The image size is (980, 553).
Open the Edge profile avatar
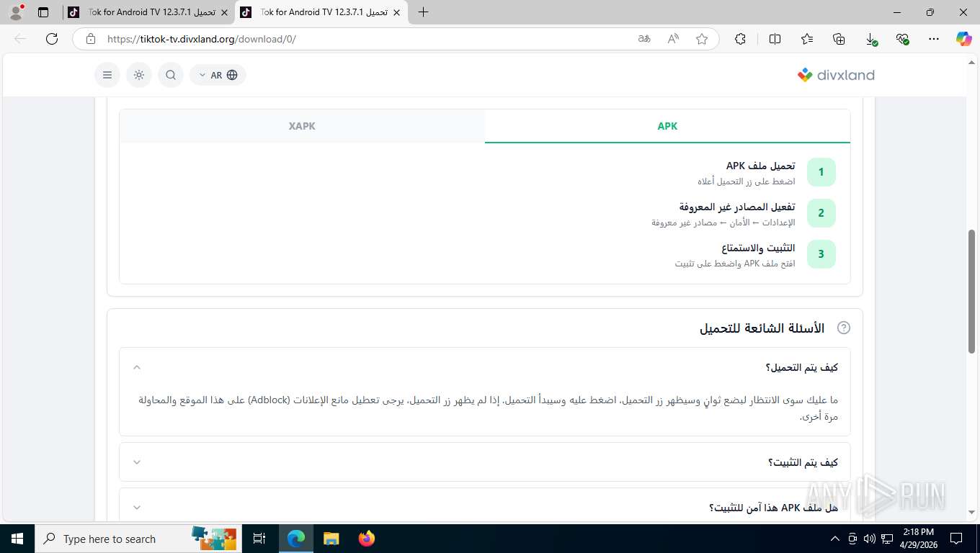point(16,12)
